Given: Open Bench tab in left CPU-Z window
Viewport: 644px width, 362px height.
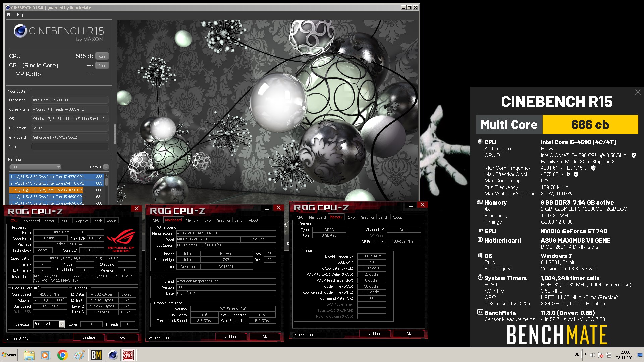Looking at the screenshot, I should coord(97,221).
